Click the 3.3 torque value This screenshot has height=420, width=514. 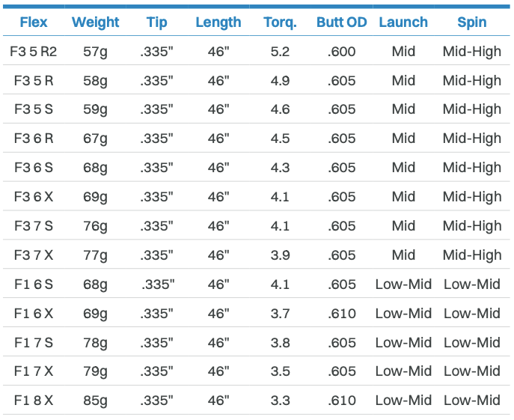point(281,401)
